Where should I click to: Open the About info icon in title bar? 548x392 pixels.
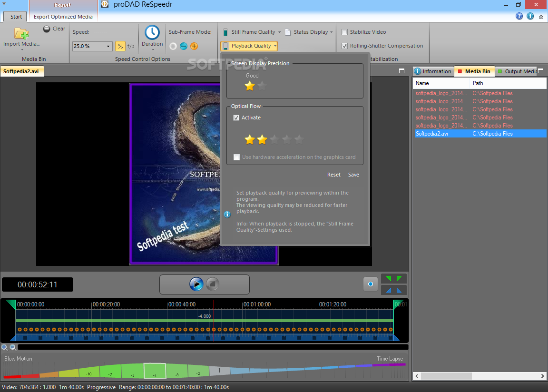(x=530, y=16)
